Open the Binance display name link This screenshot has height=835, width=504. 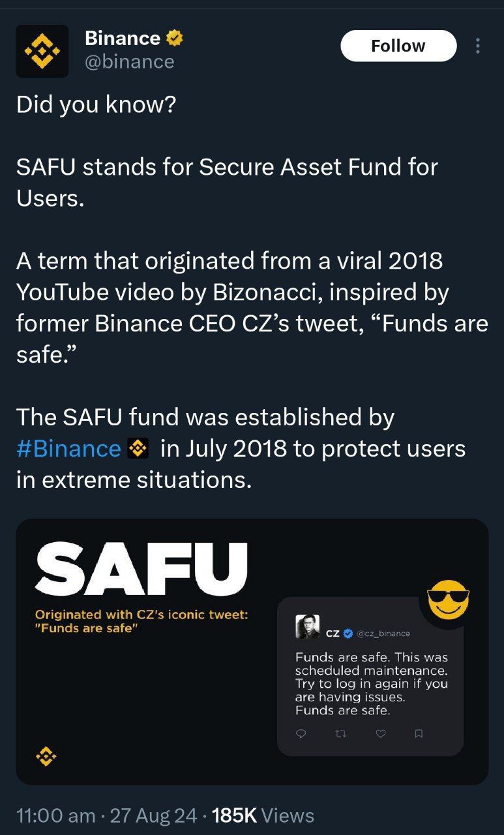[x=123, y=38]
